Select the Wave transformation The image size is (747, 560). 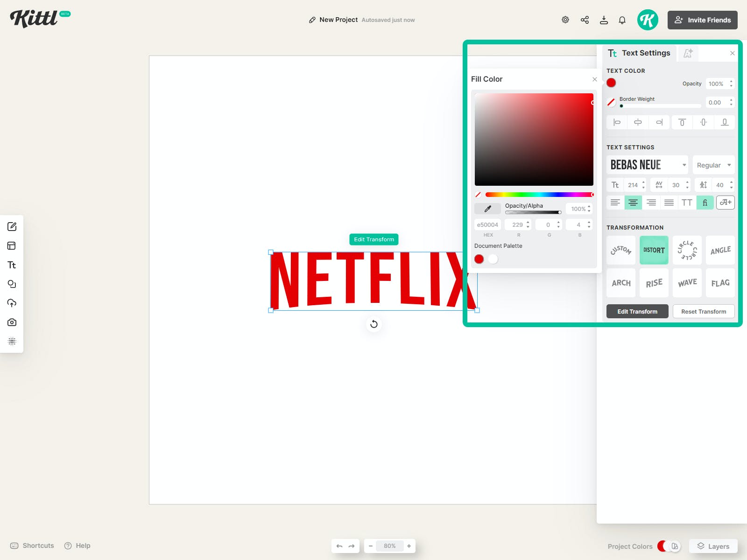pos(687,283)
